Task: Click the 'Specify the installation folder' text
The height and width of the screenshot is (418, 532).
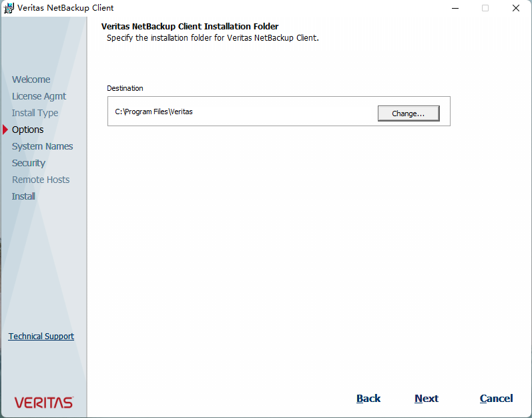Action: 213,37
